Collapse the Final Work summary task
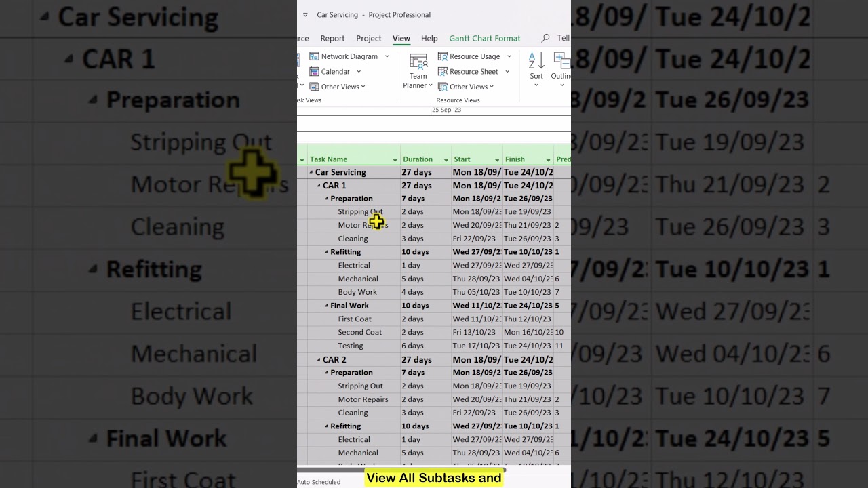The width and height of the screenshot is (868, 488). pos(326,306)
